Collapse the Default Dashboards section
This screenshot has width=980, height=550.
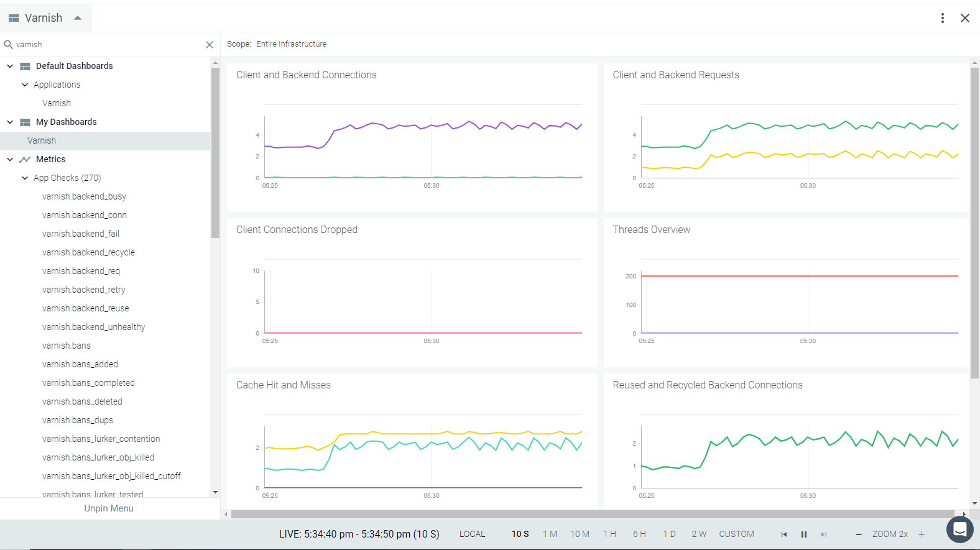pos(10,66)
